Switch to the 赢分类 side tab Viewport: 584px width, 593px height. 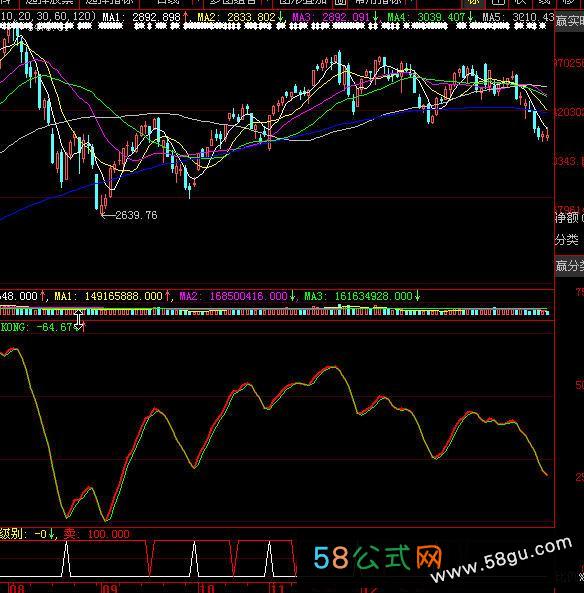pos(570,265)
